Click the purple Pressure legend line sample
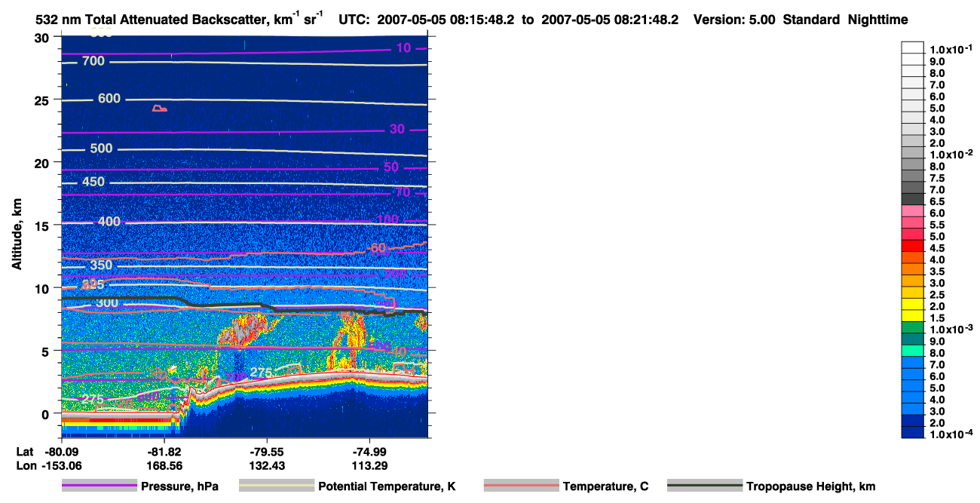980x503 pixels. (x=100, y=486)
